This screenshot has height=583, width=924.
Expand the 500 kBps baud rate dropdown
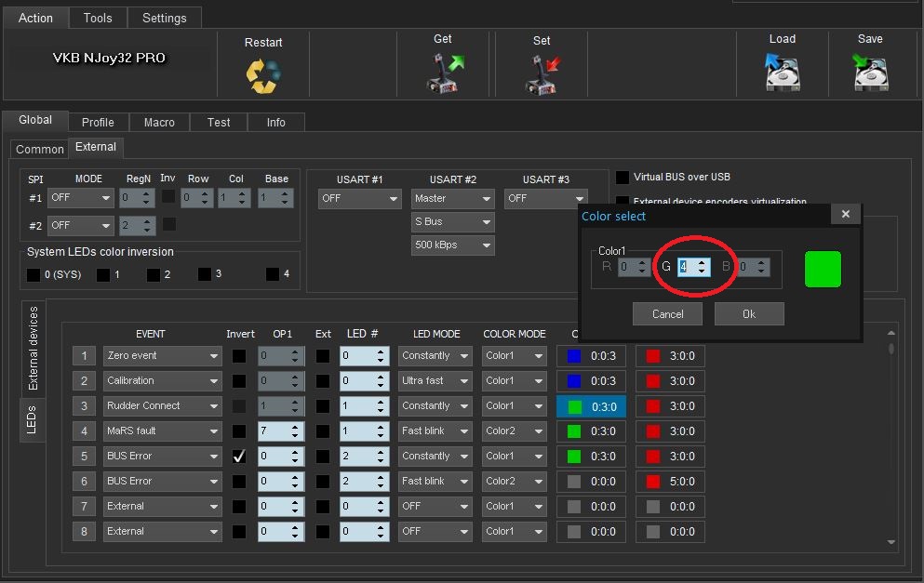point(453,245)
